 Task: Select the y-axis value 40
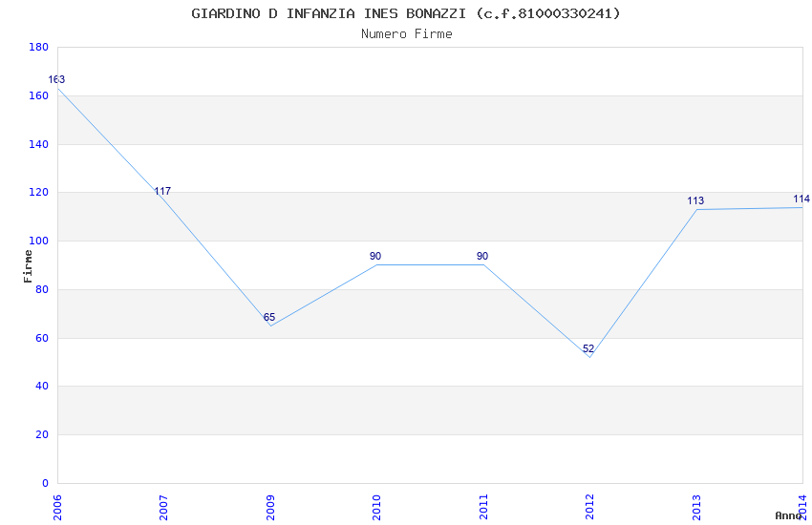(41, 387)
